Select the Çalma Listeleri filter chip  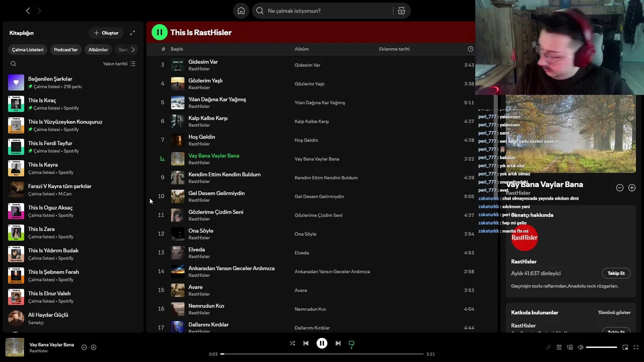28,50
